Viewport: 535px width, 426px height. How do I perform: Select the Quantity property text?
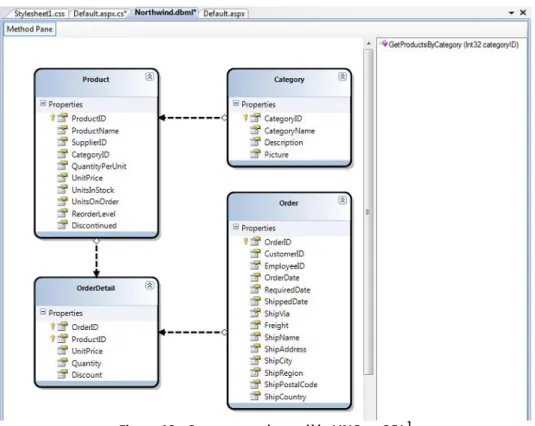point(86,363)
